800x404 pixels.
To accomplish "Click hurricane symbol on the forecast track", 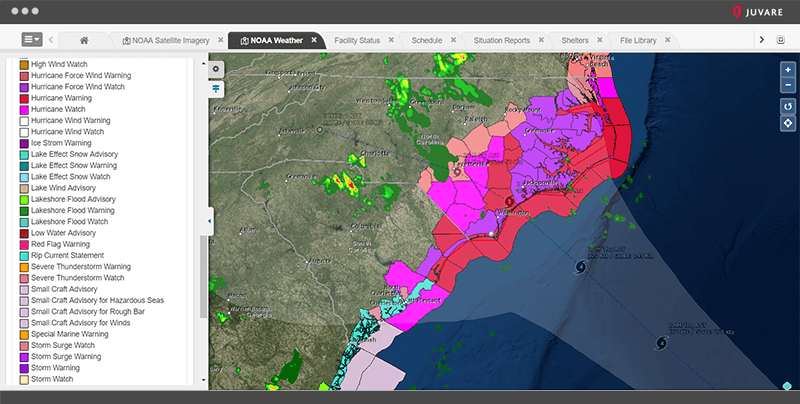I will click(x=580, y=268).
